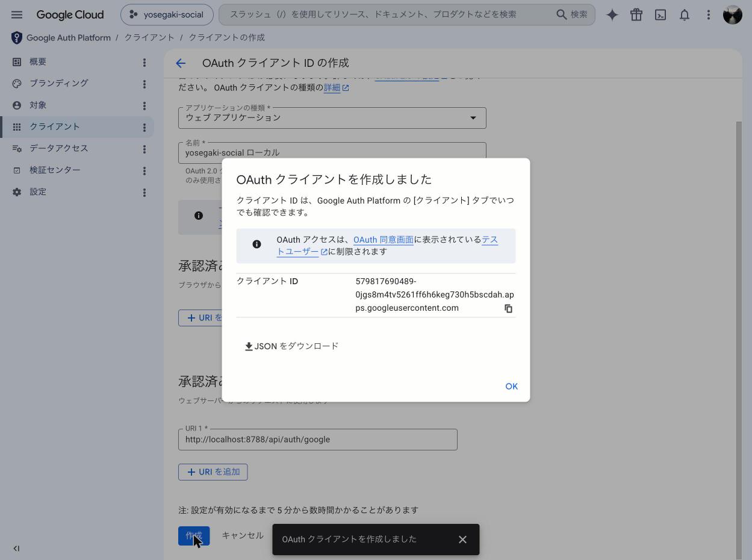Open 設定 in the sidebar

click(39, 192)
